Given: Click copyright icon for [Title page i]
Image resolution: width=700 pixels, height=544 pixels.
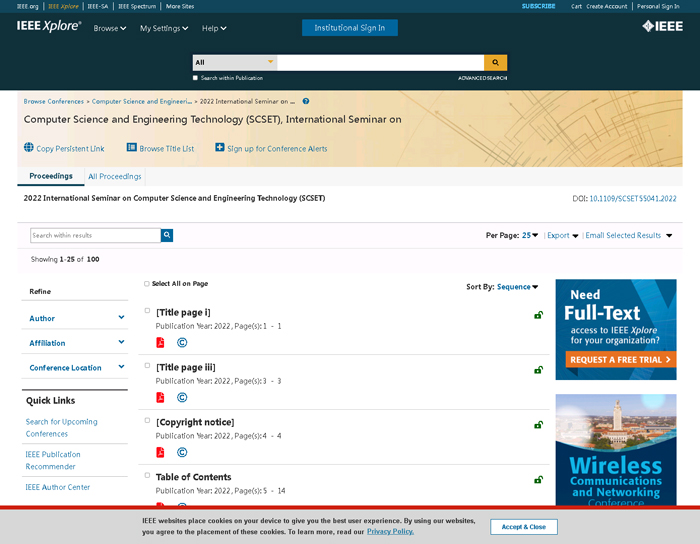Looking at the screenshot, I should [x=182, y=342].
